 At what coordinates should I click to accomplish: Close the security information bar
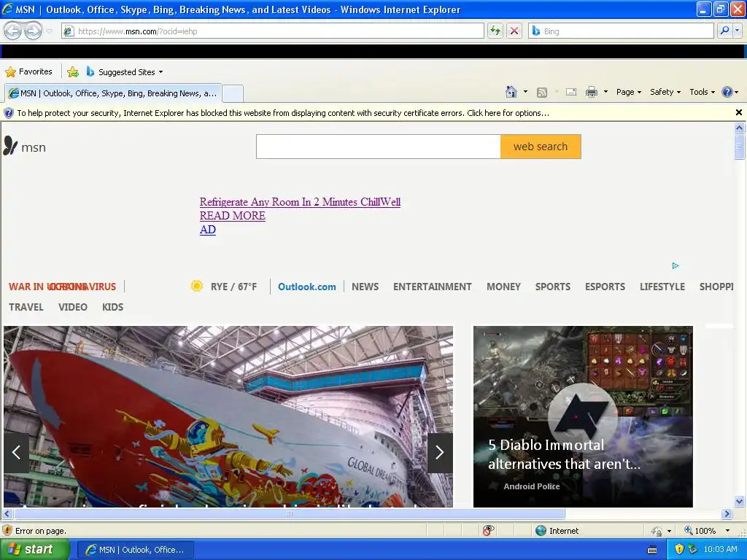pyautogui.click(x=738, y=113)
